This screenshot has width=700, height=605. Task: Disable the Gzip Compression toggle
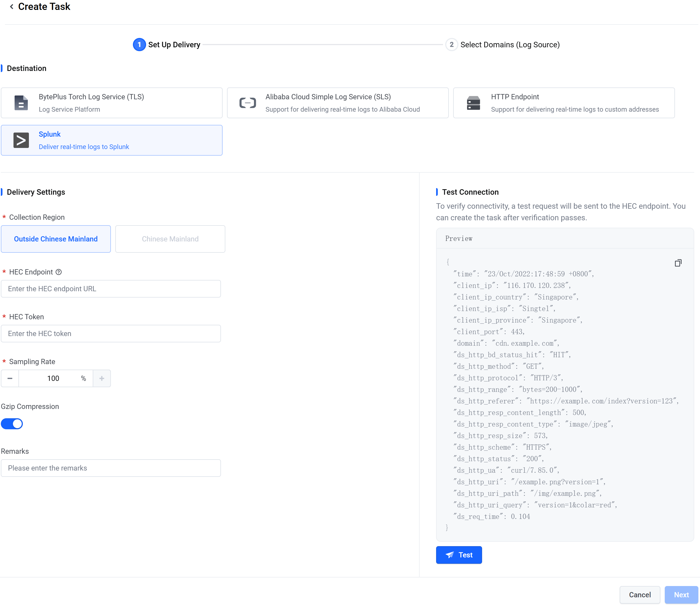click(12, 424)
